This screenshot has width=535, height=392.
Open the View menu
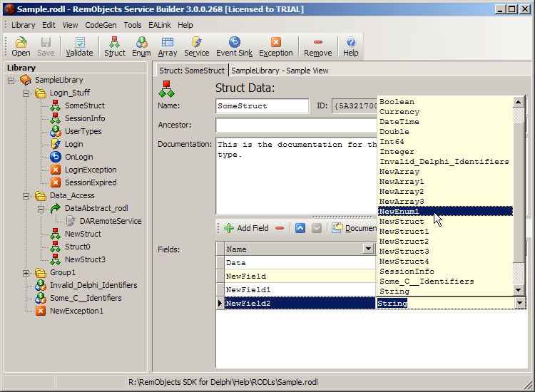point(70,25)
